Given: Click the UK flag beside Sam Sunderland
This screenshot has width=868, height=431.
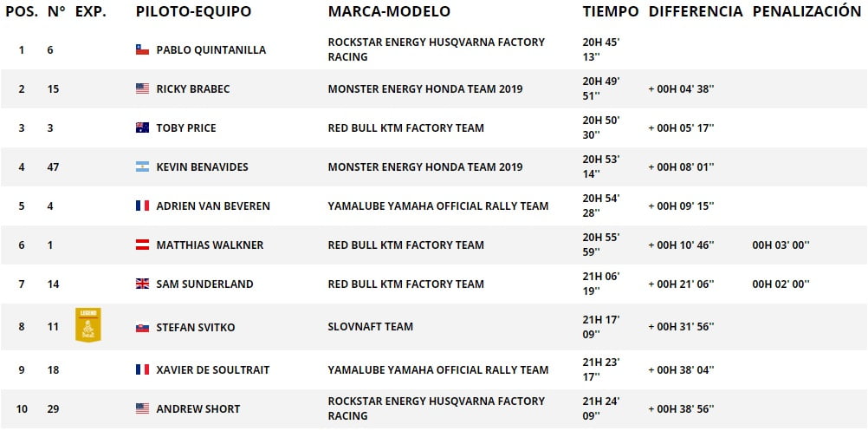Looking at the screenshot, I should click(x=142, y=284).
